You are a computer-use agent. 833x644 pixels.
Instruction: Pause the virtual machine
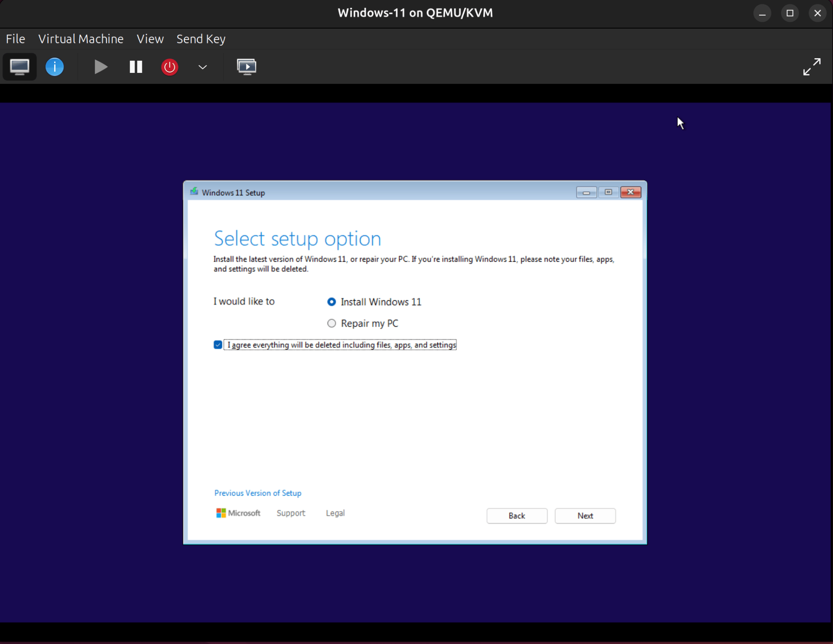pos(135,66)
